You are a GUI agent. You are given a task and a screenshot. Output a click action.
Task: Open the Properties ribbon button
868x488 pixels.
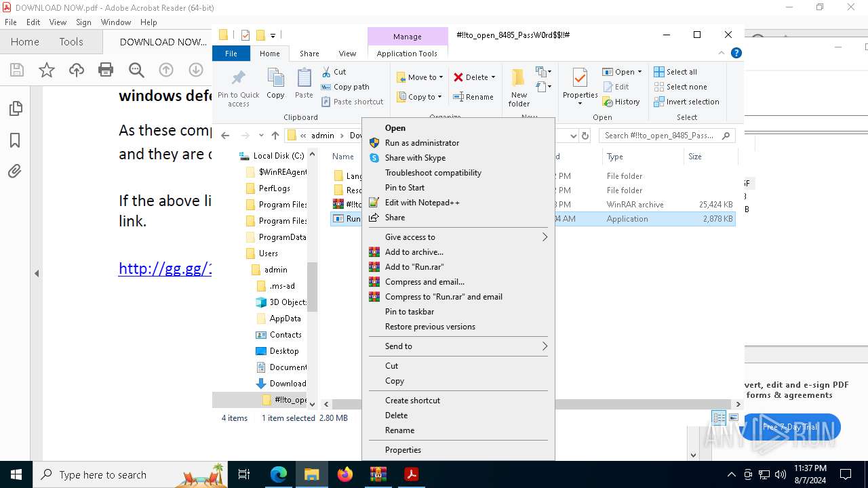(x=580, y=87)
